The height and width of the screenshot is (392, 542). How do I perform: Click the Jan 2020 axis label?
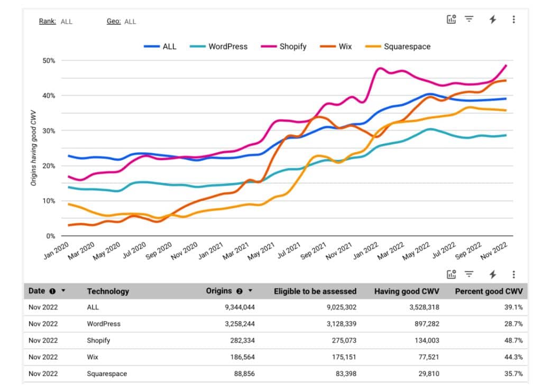click(x=56, y=251)
